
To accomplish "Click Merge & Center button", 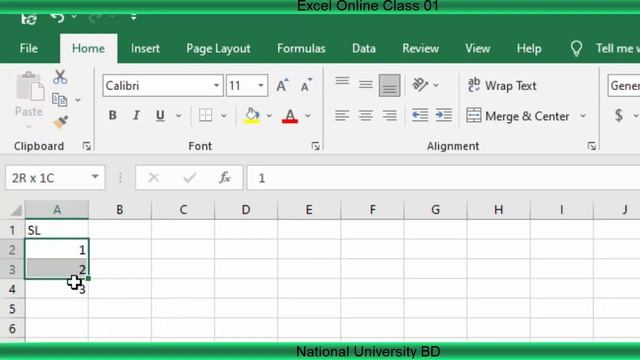I will point(518,116).
